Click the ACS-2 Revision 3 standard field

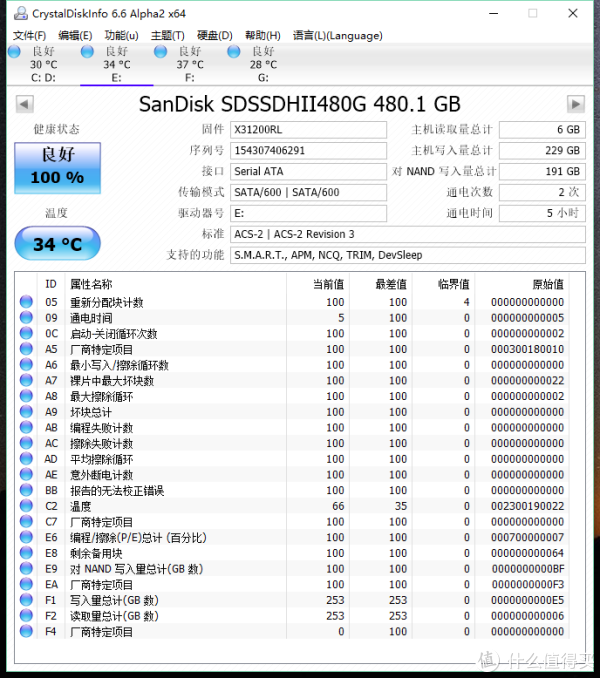coord(408,234)
